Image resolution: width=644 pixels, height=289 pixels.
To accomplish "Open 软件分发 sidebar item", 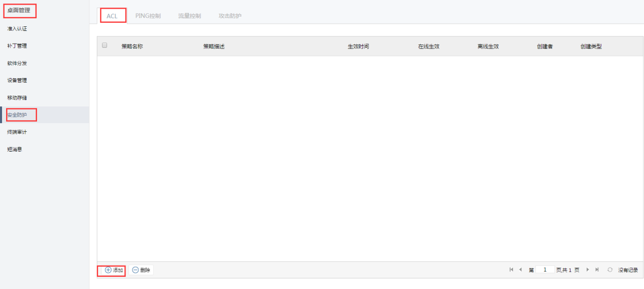I will click(x=17, y=63).
